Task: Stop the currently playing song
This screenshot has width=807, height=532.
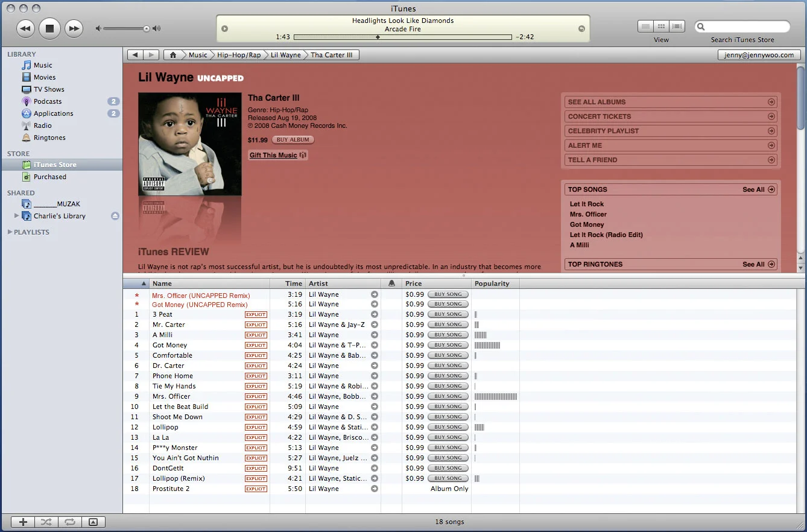Action: (x=50, y=28)
